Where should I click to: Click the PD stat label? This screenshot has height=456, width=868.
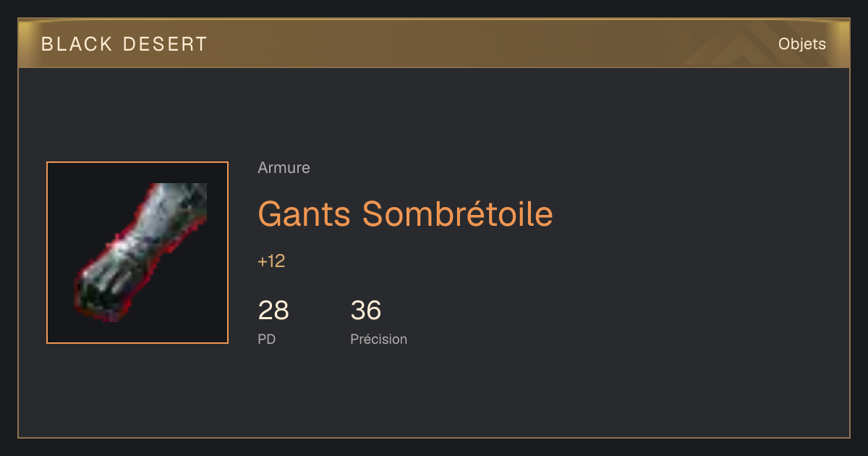point(266,339)
